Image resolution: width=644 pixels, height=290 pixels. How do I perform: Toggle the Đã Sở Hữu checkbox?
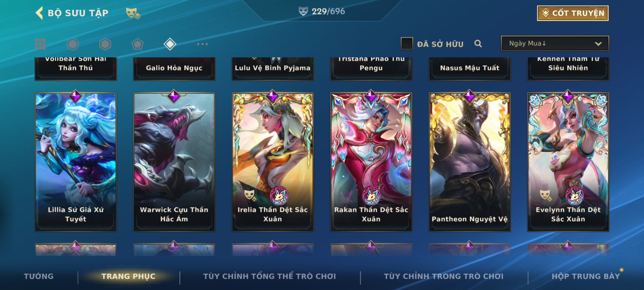click(x=407, y=44)
